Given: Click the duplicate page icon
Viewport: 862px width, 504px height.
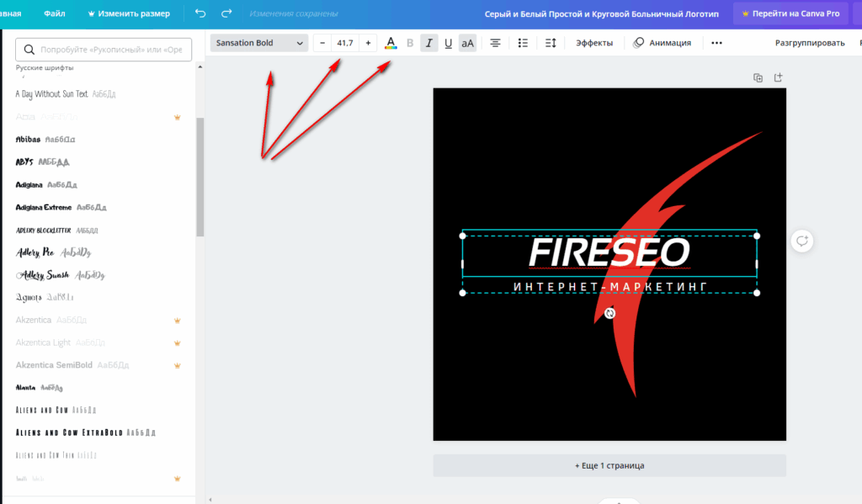Looking at the screenshot, I should [758, 77].
